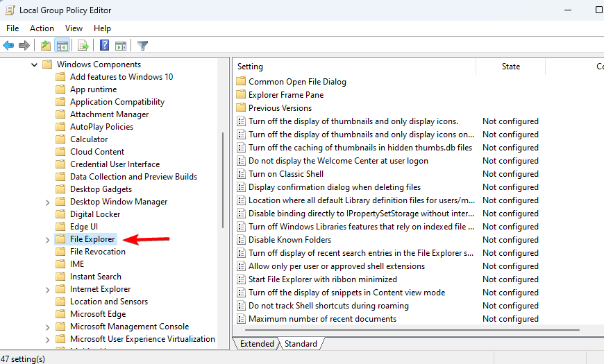The image size is (604, 364).
Task: Expand the Internet Explorer tree node
Action: point(47,290)
